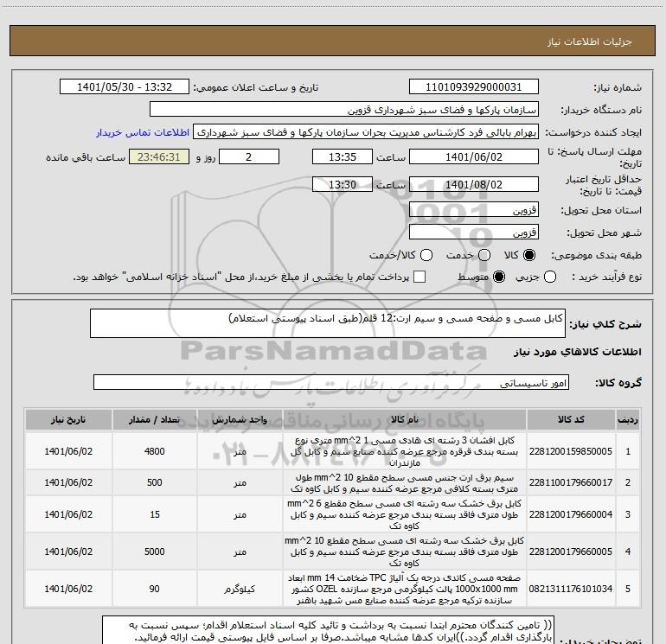
Task: Select product code 2281100179660017
Action: (x=571, y=482)
